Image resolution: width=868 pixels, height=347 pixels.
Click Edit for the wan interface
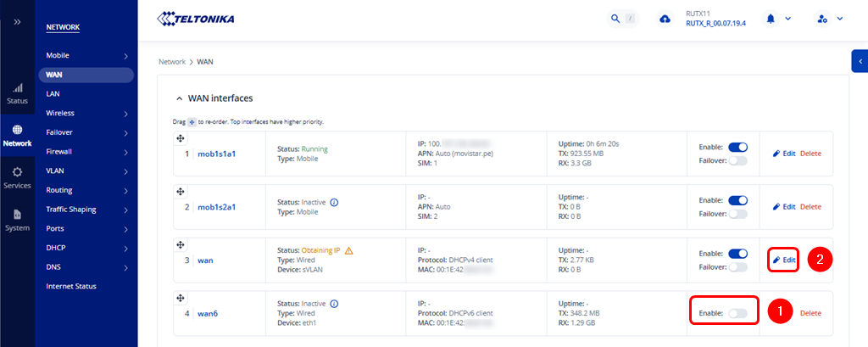tap(784, 260)
